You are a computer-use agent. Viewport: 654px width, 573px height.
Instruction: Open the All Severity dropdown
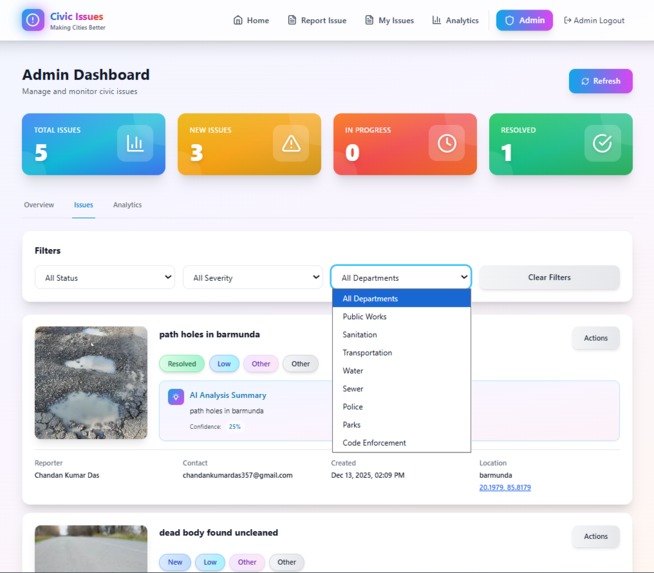pyautogui.click(x=253, y=277)
